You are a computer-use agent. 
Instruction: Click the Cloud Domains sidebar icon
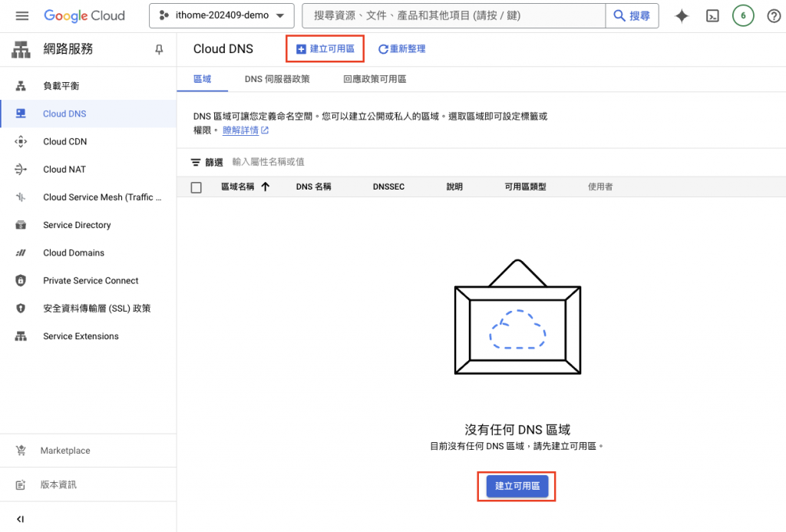(21, 253)
